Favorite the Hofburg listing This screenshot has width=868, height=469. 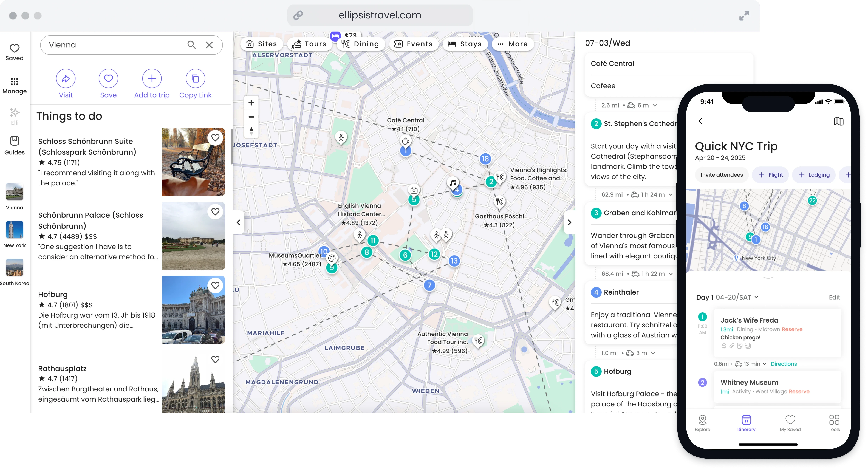[x=215, y=285]
